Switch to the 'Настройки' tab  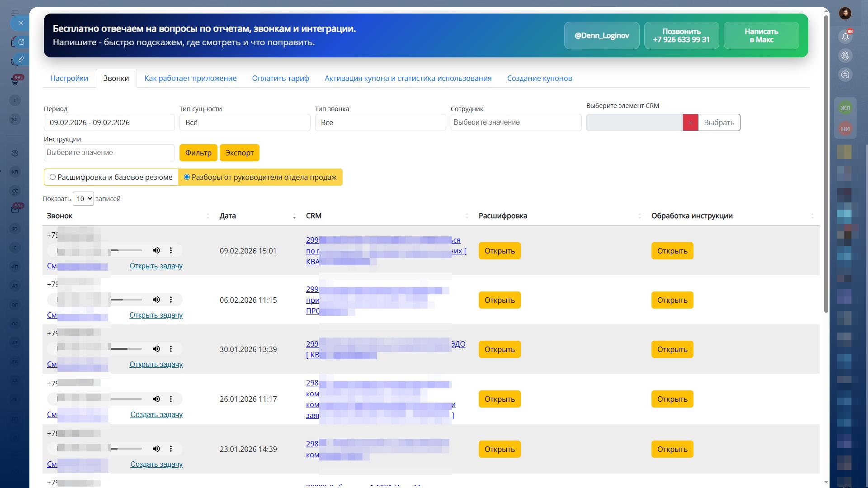pyautogui.click(x=69, y=78)
